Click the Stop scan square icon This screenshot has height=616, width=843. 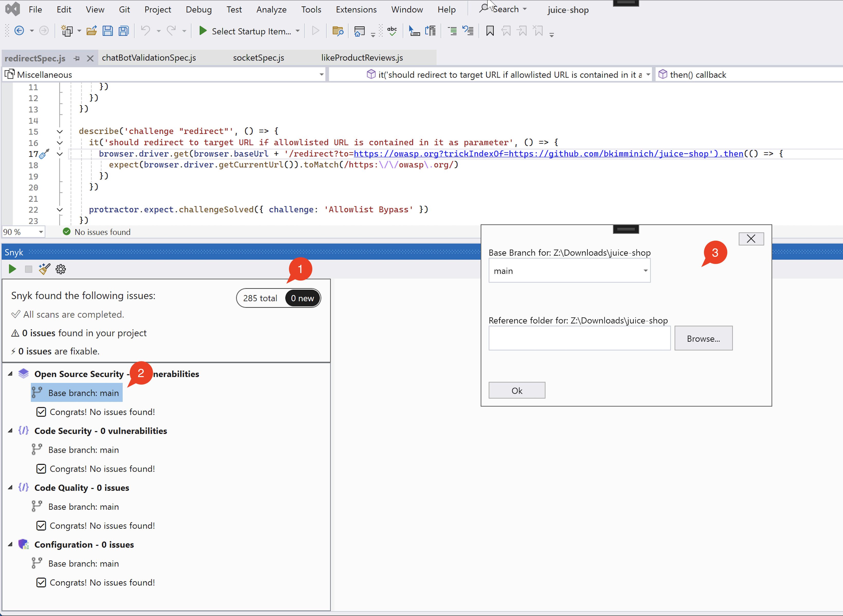point(28,269)
